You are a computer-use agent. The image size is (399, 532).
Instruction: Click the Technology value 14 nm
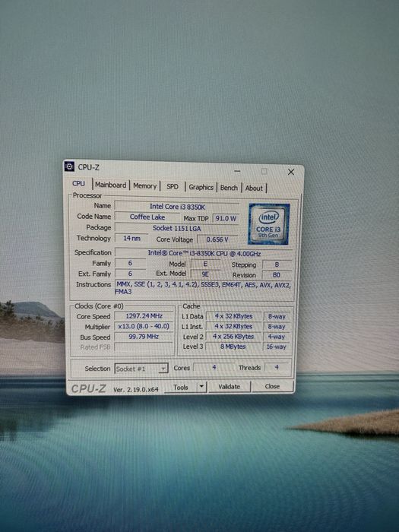[x=131, y=238]
